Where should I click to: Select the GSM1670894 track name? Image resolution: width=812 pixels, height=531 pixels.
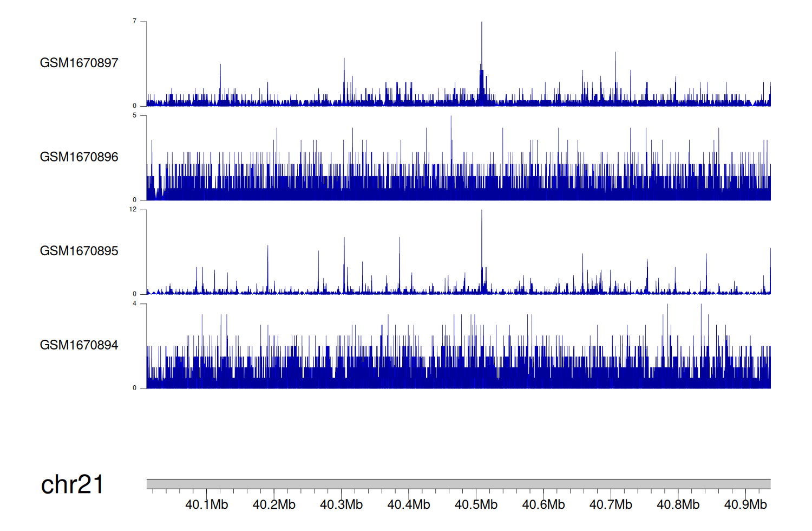[x=79, y=345]
